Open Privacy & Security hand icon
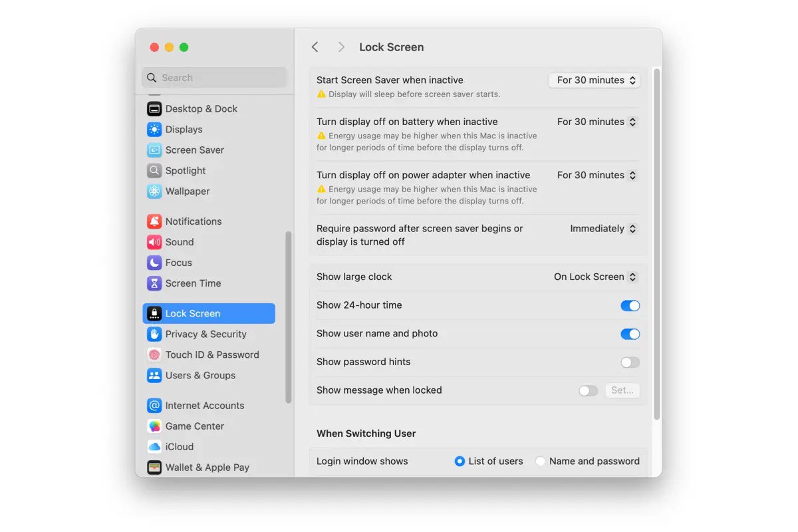 154,334
